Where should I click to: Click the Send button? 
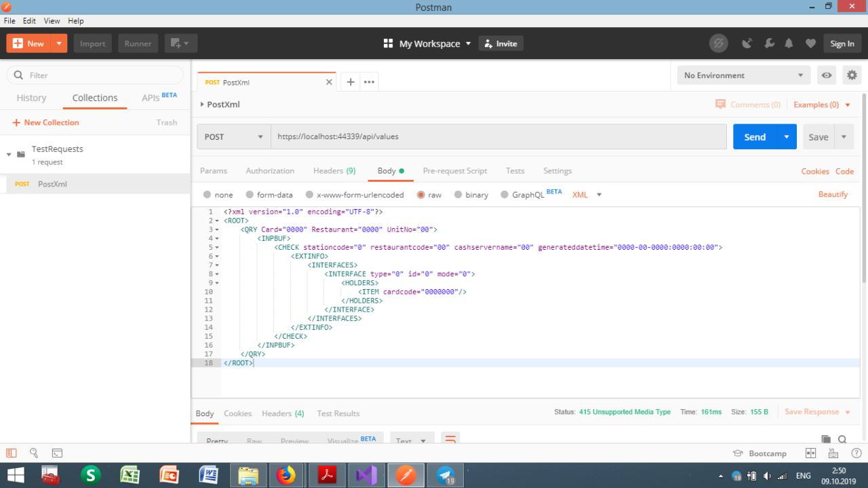click(x=755, y=136)
